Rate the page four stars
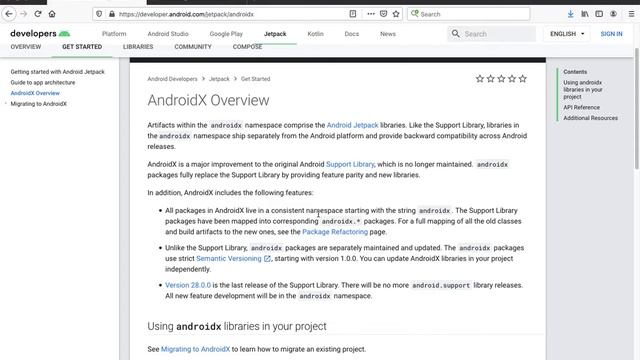 coord(512,79)
